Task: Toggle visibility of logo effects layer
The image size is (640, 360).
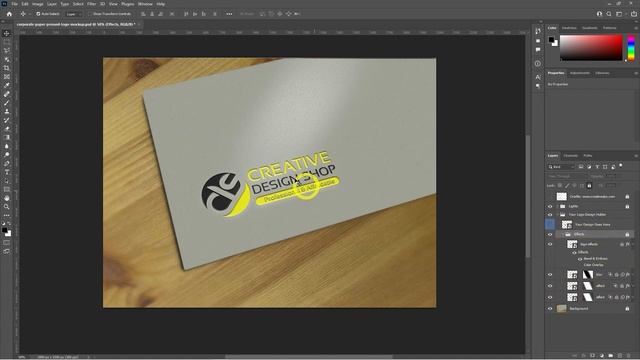Action: [550, 244]
